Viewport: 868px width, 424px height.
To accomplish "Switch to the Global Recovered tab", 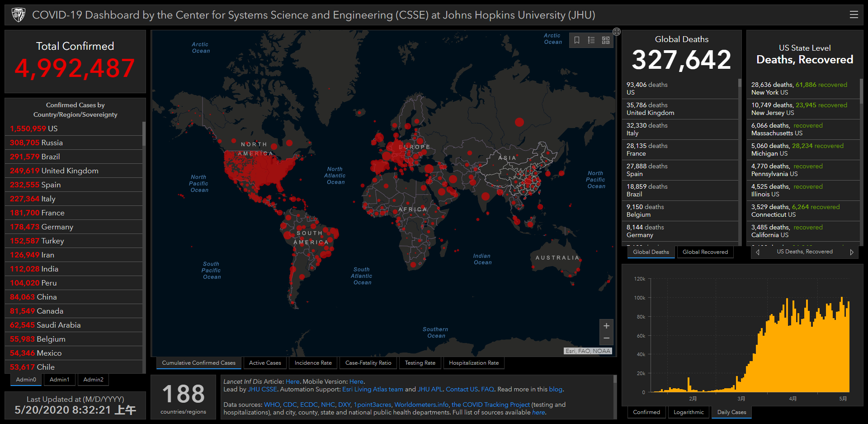I will click(705, 252).
